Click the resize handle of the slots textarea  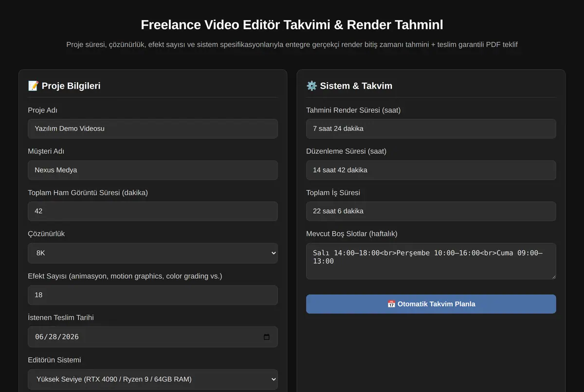pos(553,276)
